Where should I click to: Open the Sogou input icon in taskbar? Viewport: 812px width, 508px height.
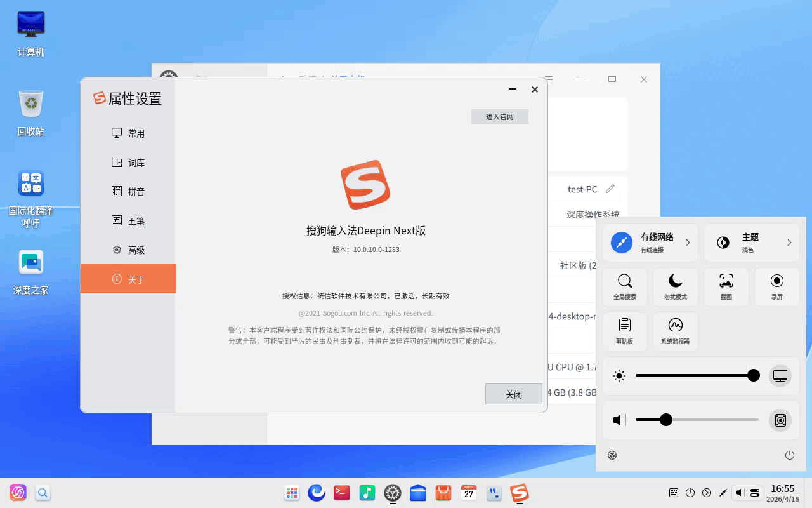519,493
